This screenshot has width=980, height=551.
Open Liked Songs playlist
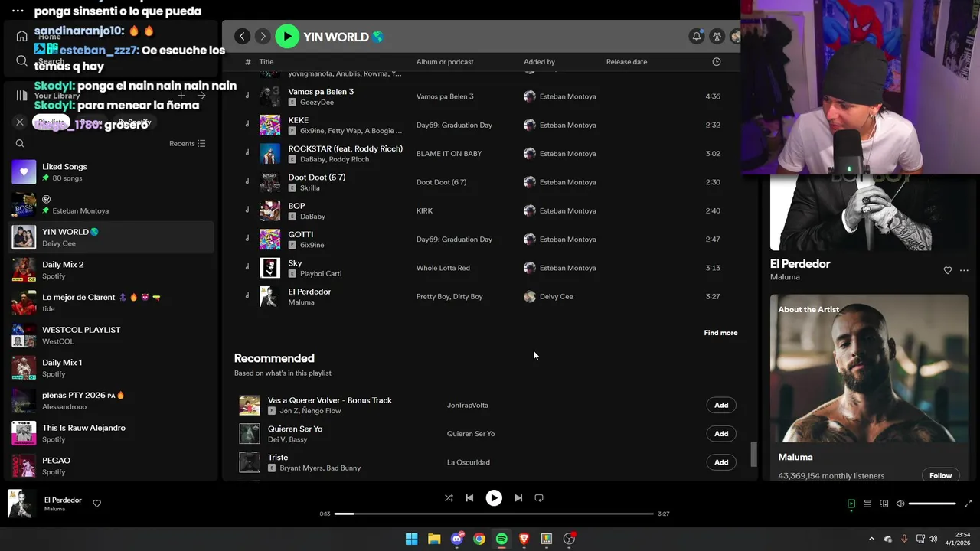pyautogui.click(x=113, y=172)
